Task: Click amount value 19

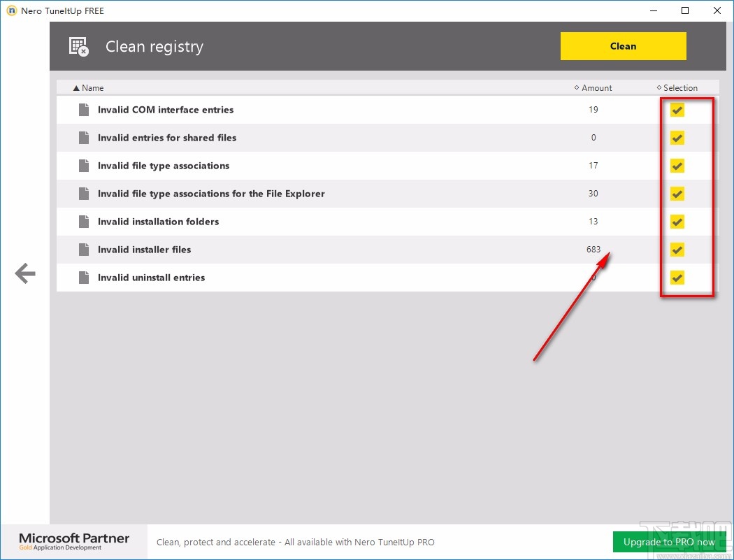Action: (x=593, y=110)
